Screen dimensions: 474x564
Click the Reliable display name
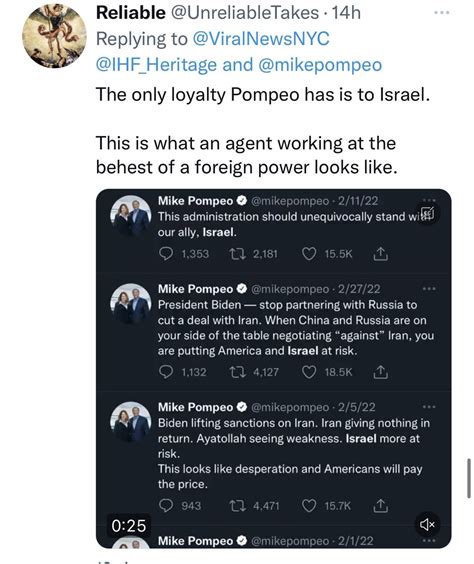click(131, 13)
